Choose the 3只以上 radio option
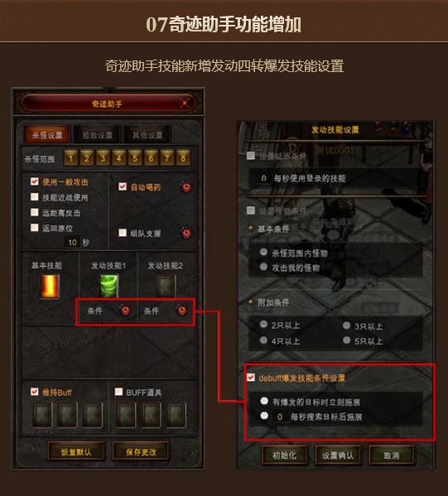The width and height of the screenshot is (448, 496). (x=347, y=325)
